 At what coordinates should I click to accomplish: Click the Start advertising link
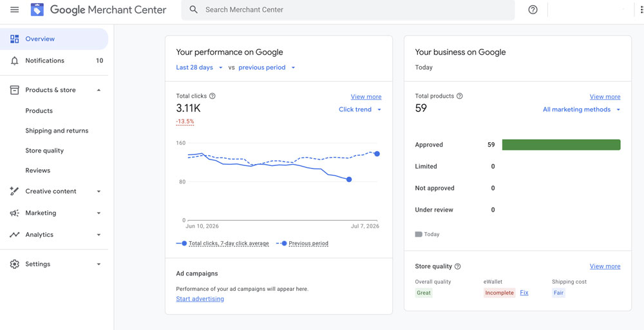coord(200,299)
